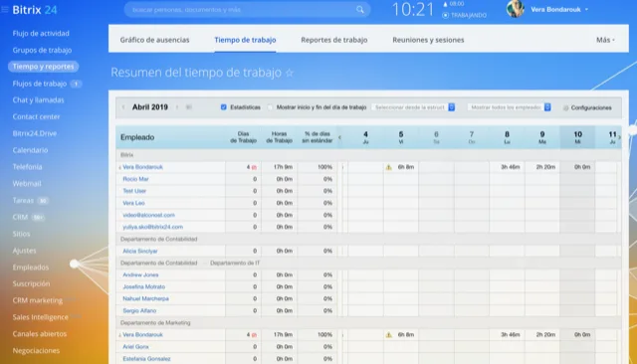Open Bitrix24.Drive in sidebar
This screenshot has width=637, height=364.
coord(35,133)
